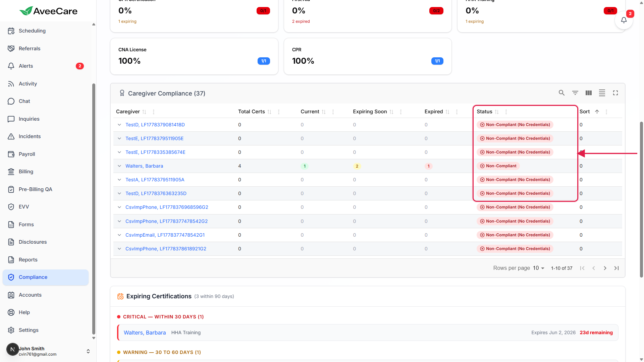
Task: Toggle ascending arrow on Sort column
Action: [597, 112]
